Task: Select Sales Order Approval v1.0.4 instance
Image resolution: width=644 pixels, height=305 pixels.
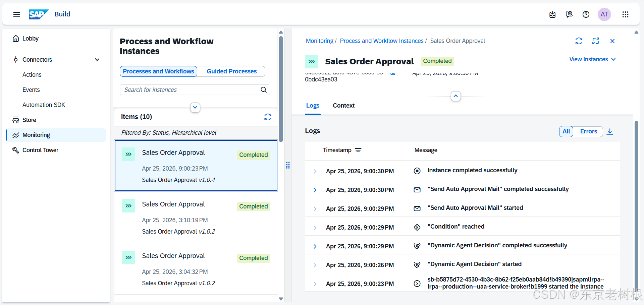Action: click(196, 166)
